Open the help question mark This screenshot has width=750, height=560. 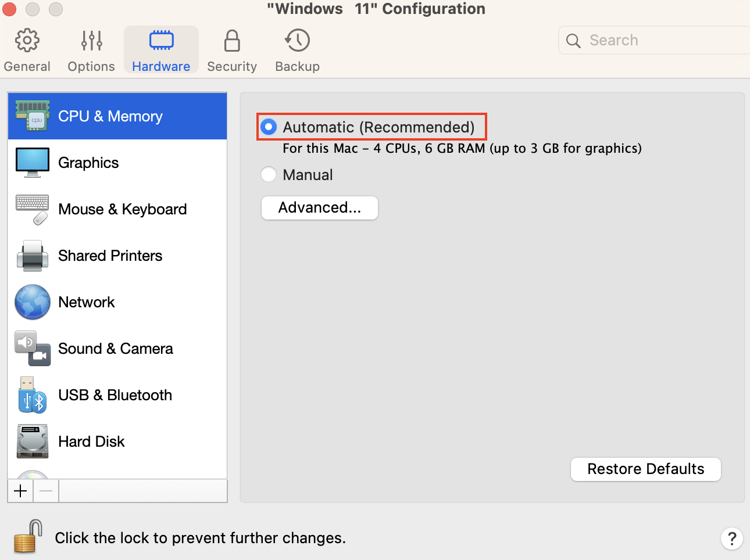click(x=731, y=539)
